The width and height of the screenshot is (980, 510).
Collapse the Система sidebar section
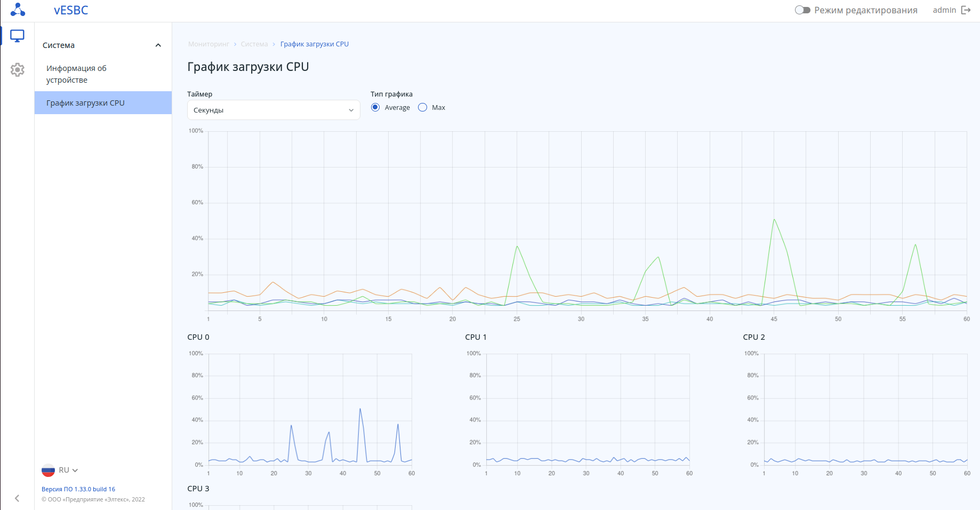pyautogui.click(x=158, y=45)
